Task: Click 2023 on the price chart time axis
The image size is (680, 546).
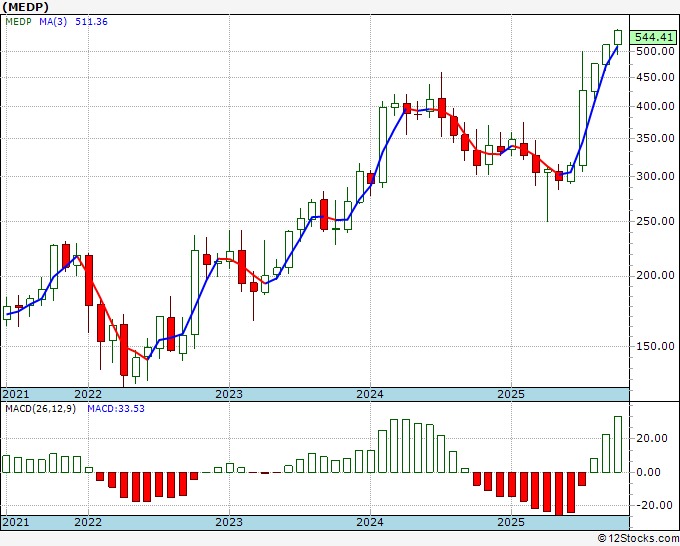Action: [229, 394]
